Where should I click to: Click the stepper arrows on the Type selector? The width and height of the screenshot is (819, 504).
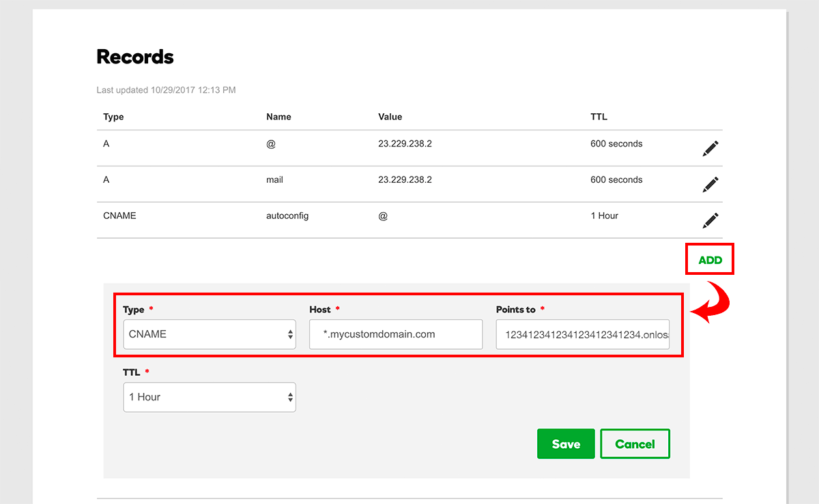tap(291, 334)
